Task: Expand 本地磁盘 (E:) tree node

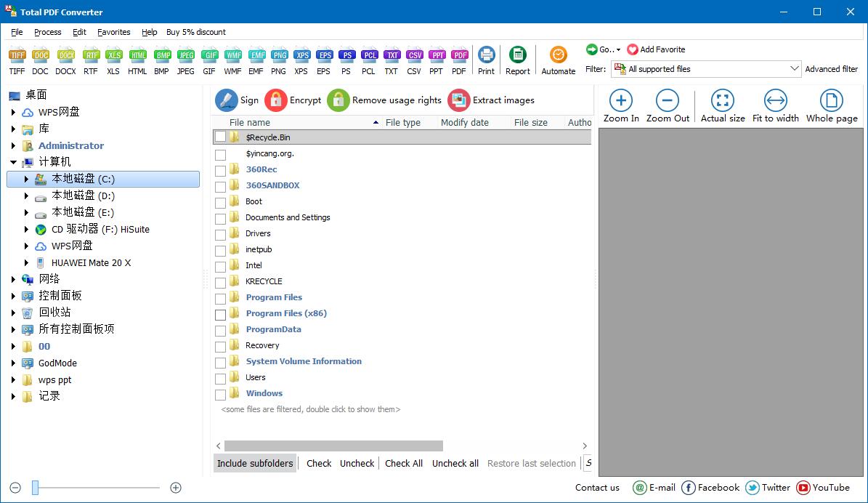Action: pos(26,212)
